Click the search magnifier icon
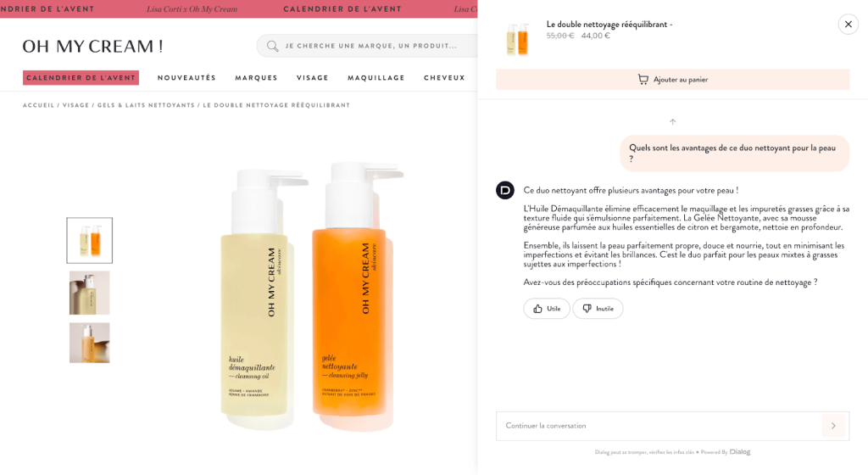Image resolution: width=868 pixels, height=475 pixels. (x=272, y=46)
